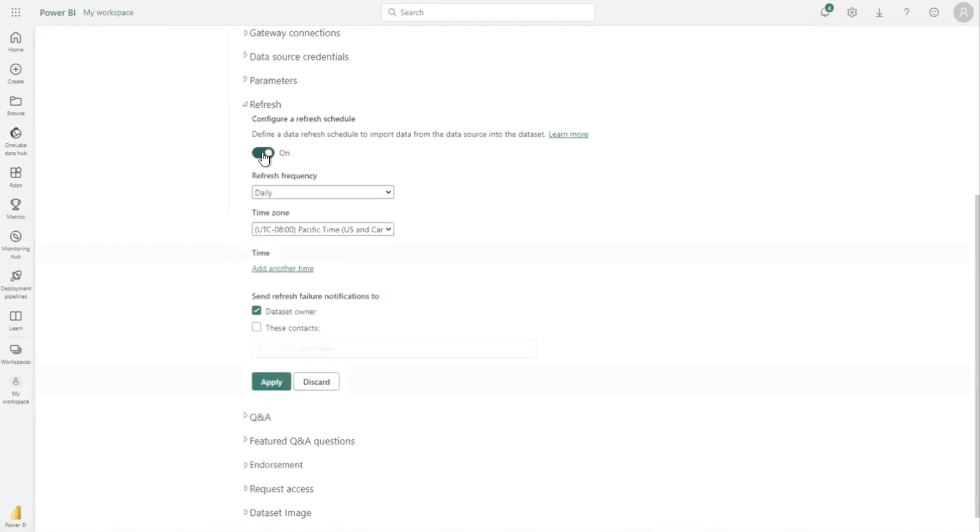980x532 pixels.
Task: Go to My workspace via breadcrumb
Action: (108, 12)
